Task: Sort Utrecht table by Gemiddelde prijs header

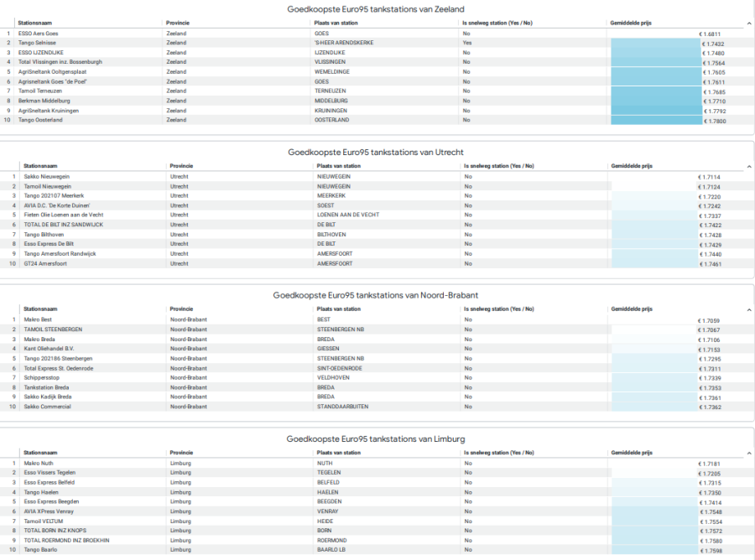Action: [632, 166]
